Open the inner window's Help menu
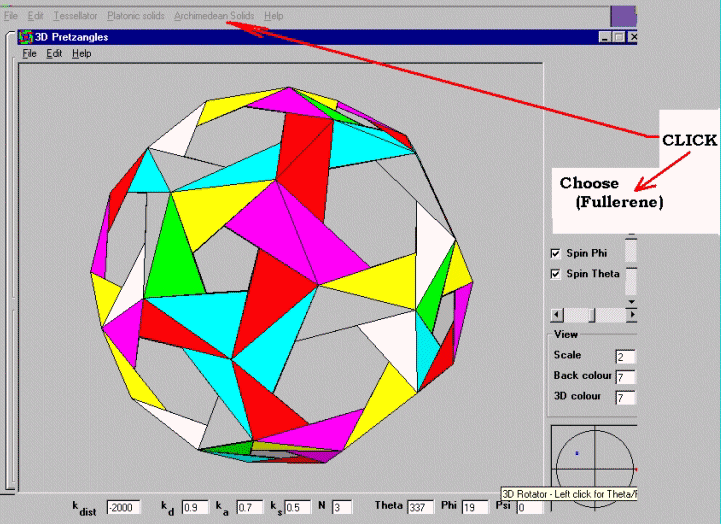 point(81,53)
